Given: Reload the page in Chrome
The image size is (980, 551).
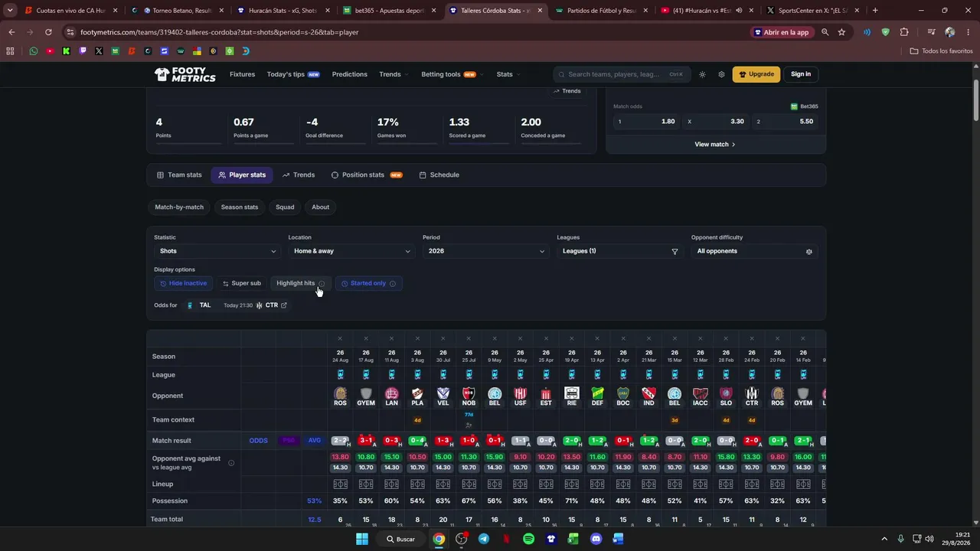Looking at the screenshot, I should click(x=48, y=32).
